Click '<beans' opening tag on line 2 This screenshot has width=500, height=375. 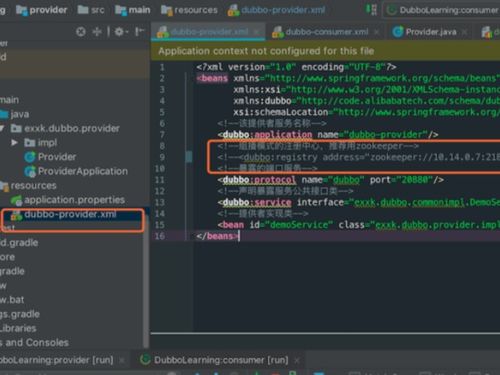tap(212, 78)
